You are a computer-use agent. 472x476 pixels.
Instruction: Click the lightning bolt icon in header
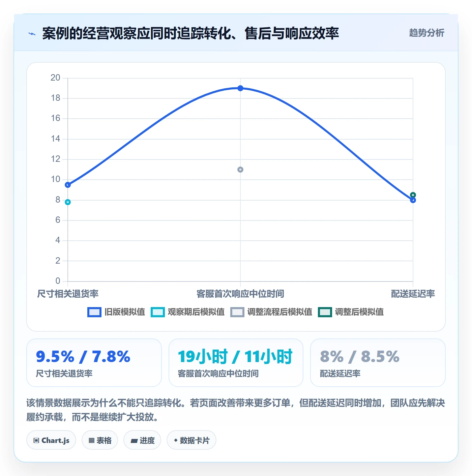click(x=32, y=34)
